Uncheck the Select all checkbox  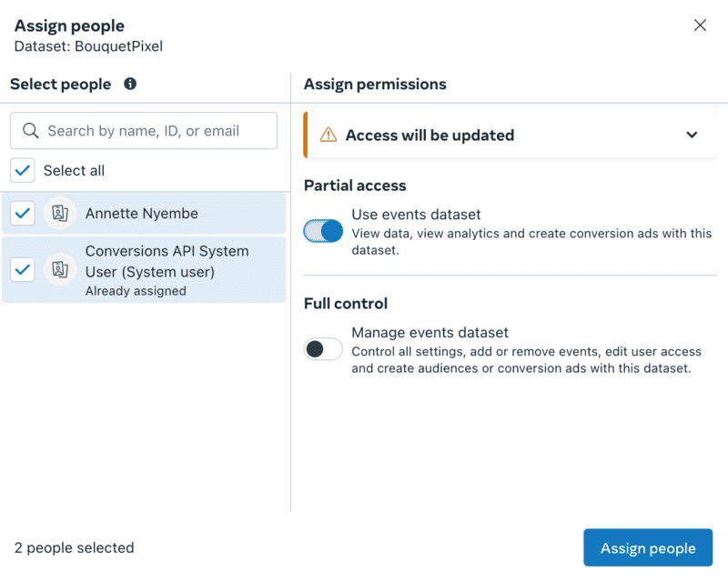click(22, 170)
